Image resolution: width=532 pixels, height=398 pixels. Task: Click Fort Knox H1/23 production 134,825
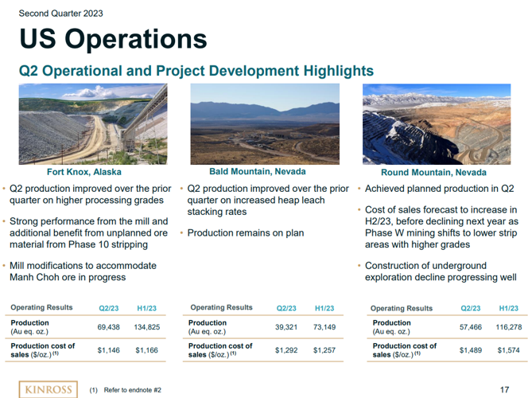[147, 327]
